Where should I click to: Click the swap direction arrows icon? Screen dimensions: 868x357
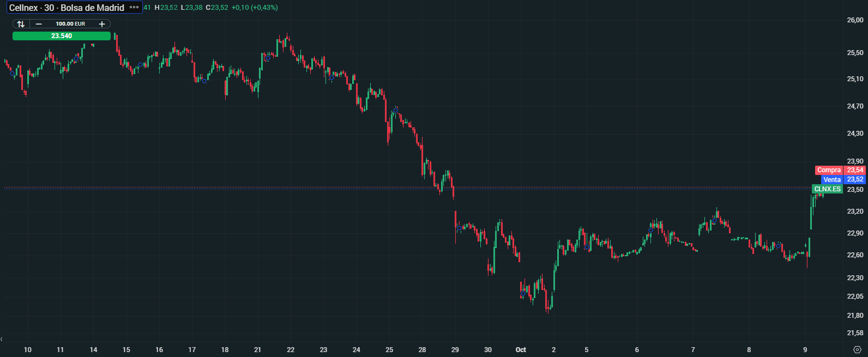click(21, 24)
